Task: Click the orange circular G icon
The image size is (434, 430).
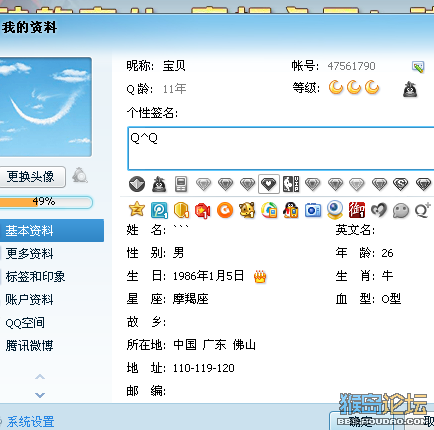Action: 225,210
